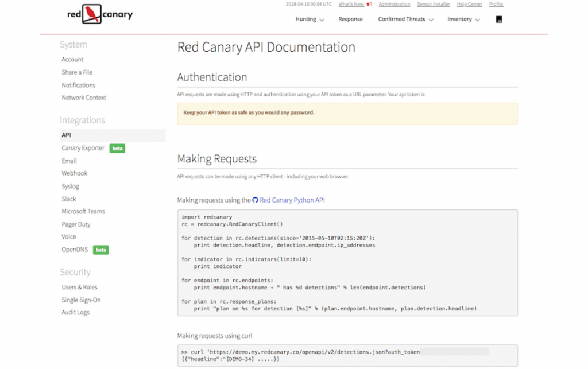Click the Red Canary logo
588x369 pixels.
(100, 13)
